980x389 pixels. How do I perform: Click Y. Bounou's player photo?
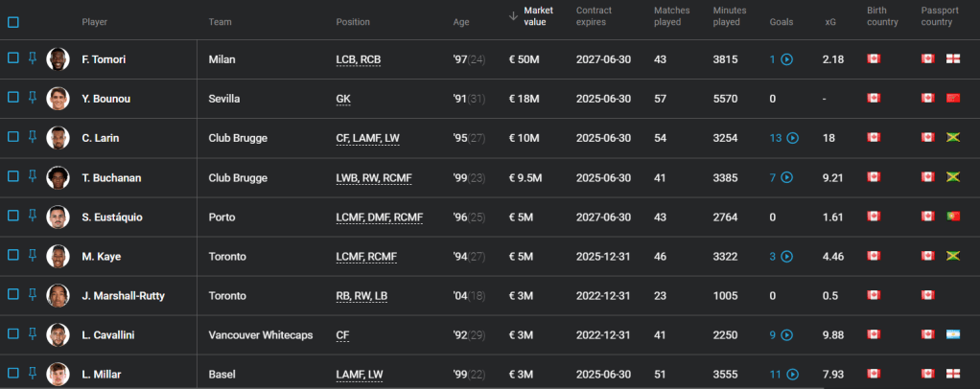58,99
